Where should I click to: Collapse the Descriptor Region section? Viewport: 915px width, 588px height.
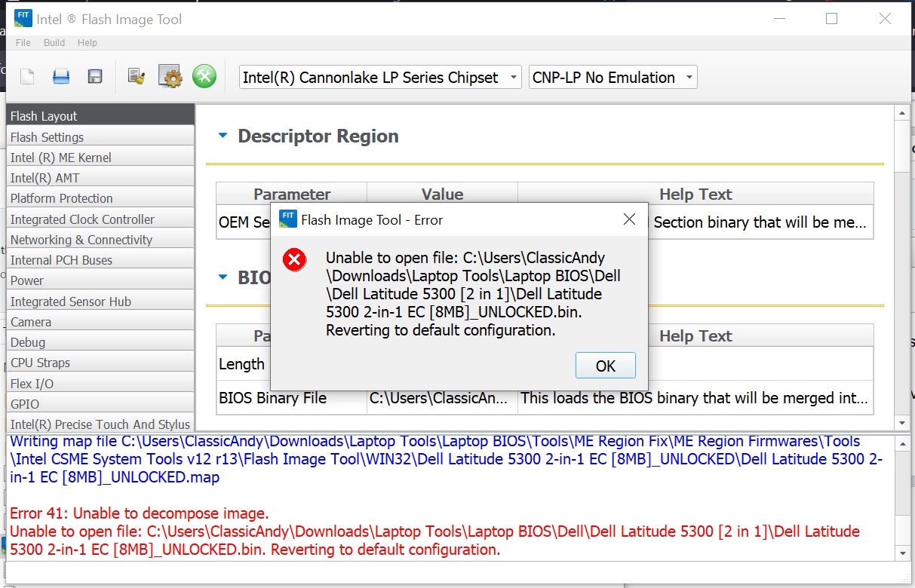pyautogui.click(x=223, y=136)
